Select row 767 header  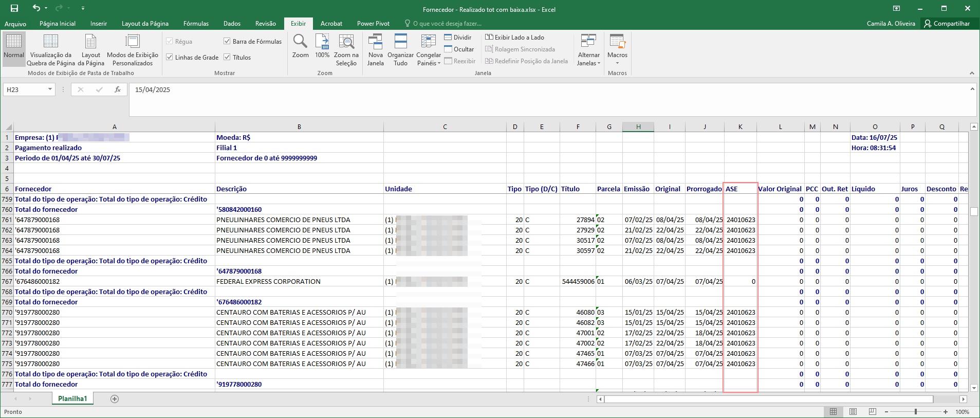[7, 281]
